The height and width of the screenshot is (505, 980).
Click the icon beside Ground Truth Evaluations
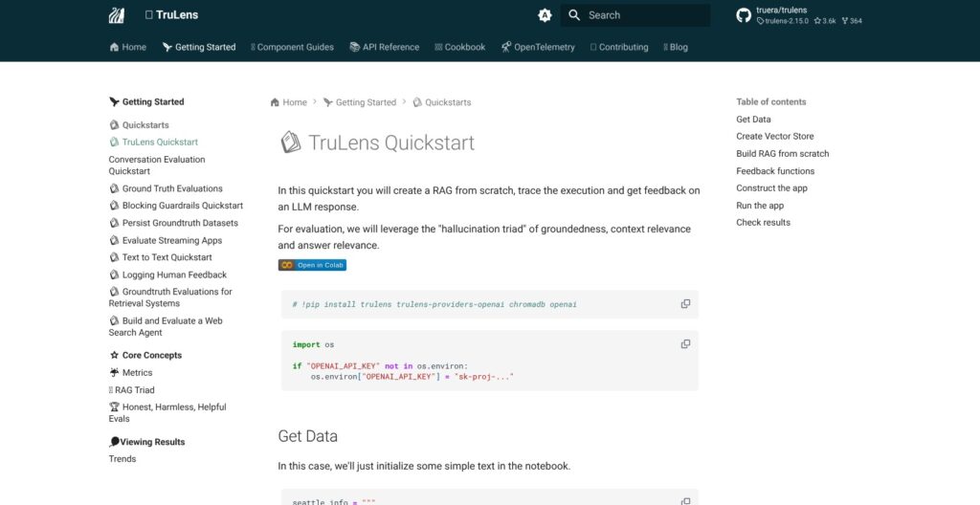pos(114,188)
